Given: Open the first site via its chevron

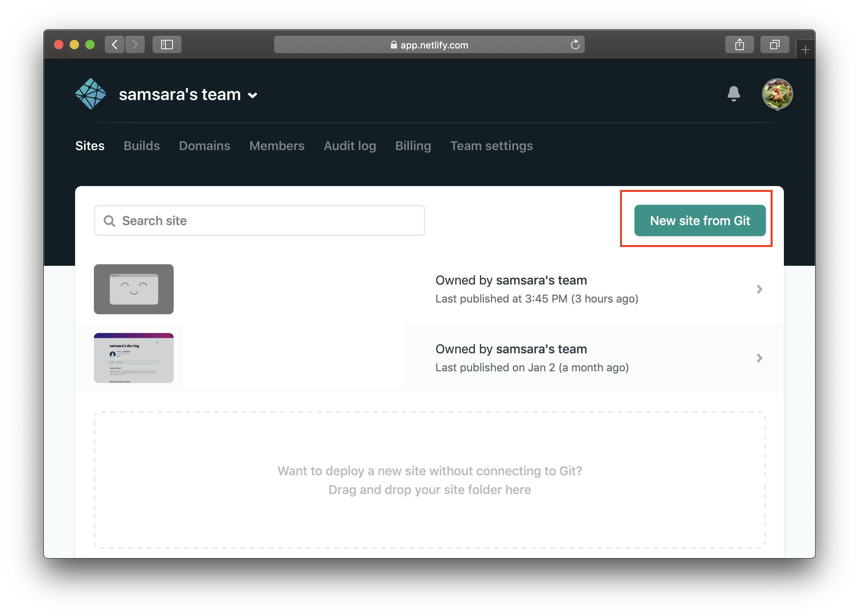Looking at the screenshot, I should [x=759, y=289].
